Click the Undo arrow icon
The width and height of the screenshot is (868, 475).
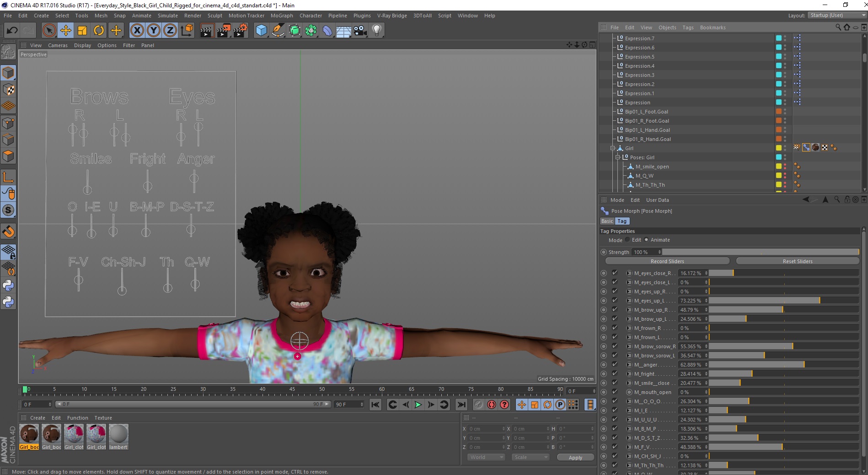click(x=12, y=31)
